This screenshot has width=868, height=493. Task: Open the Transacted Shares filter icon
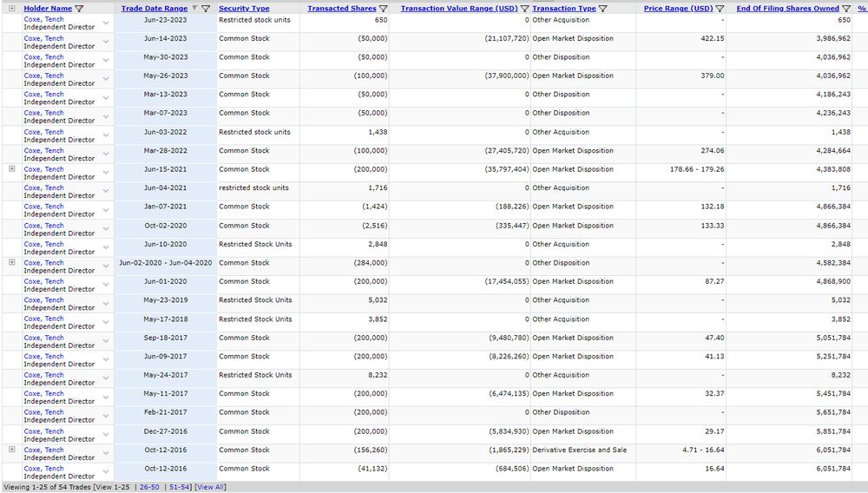[383, 9]
